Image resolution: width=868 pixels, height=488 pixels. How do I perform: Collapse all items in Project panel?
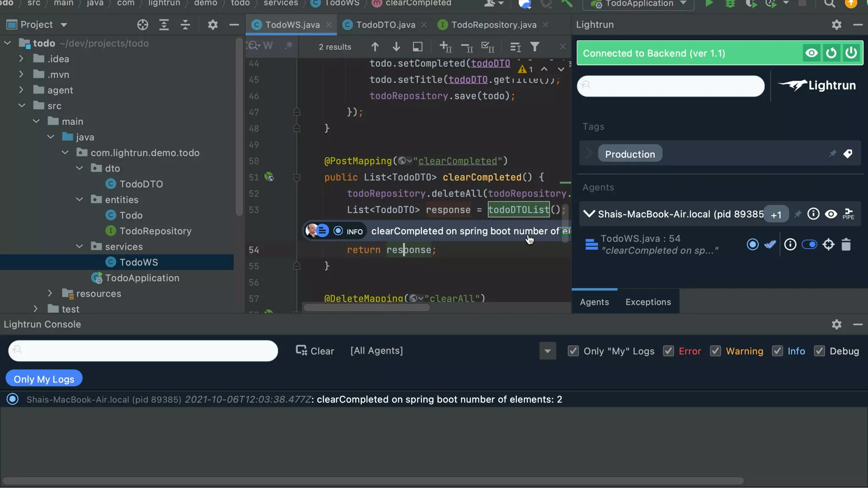[185, 25]
